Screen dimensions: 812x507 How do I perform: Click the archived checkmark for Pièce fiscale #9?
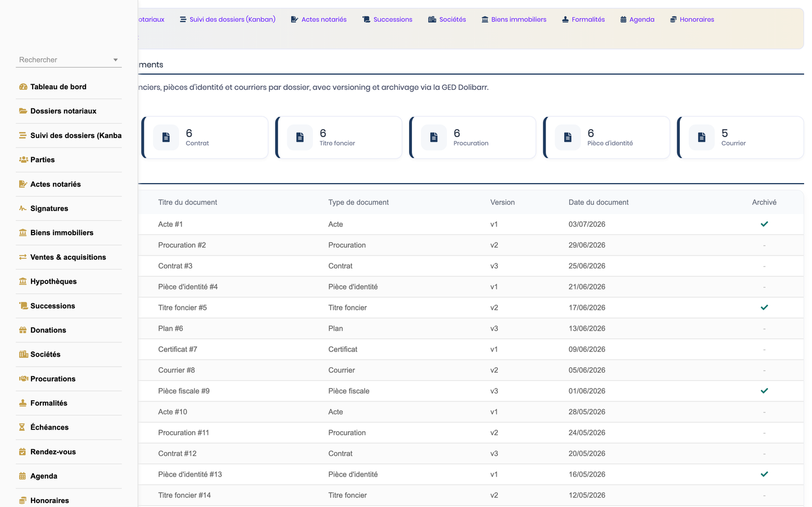pyautogui.click(x=764, y=391)
